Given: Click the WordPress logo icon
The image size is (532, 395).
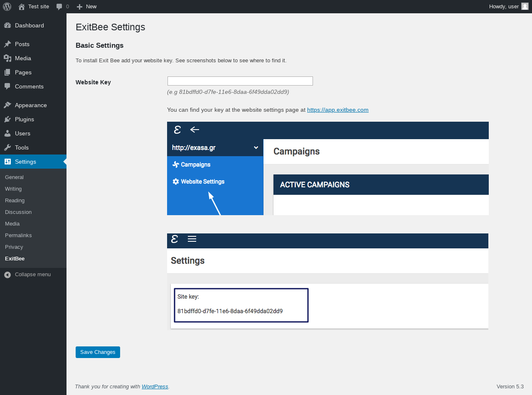Looking at the screenshot, I should coord(7,7).
